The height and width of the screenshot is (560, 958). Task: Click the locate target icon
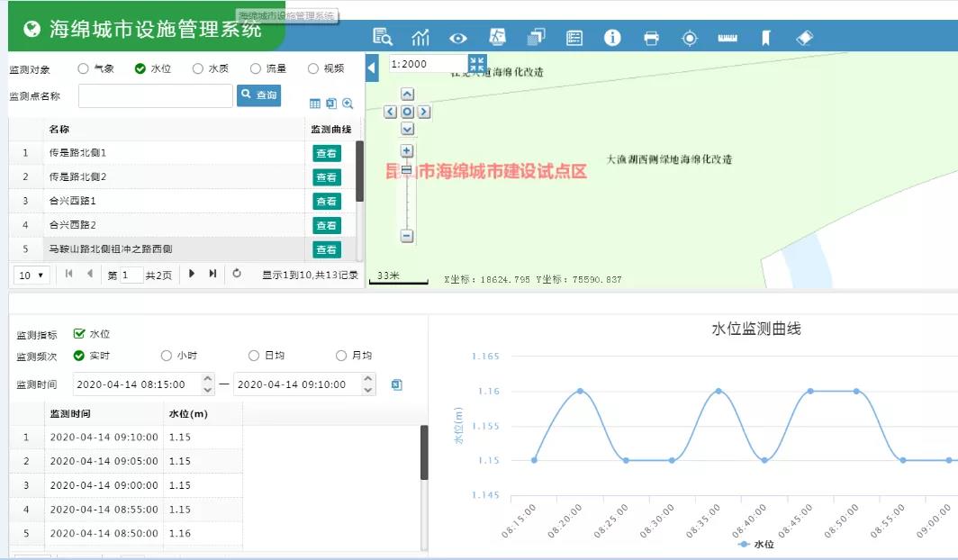(x=690, y=38)
